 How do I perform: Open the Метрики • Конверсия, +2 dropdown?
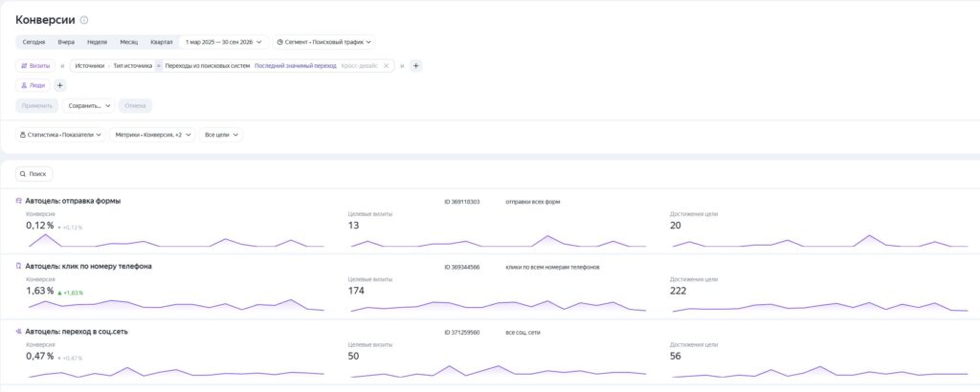click(x=152, y=135)
